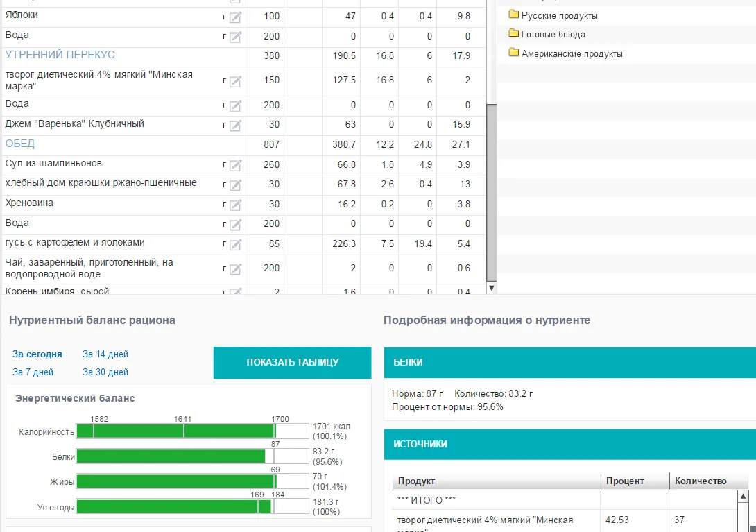Click the Белки progress bar
The width and height of the screenshot is (756, 532).
[192, 456]
